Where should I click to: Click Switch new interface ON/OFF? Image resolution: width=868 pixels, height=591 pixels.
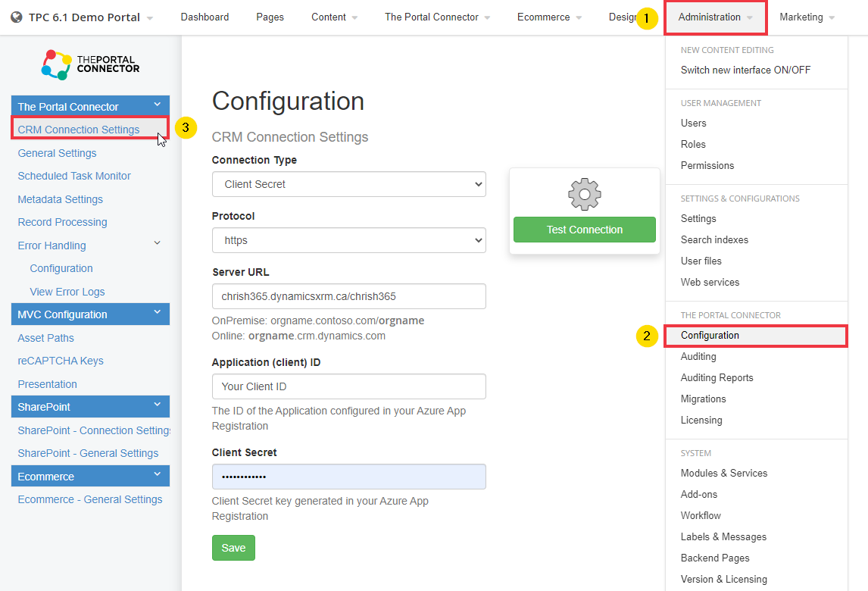745,70
